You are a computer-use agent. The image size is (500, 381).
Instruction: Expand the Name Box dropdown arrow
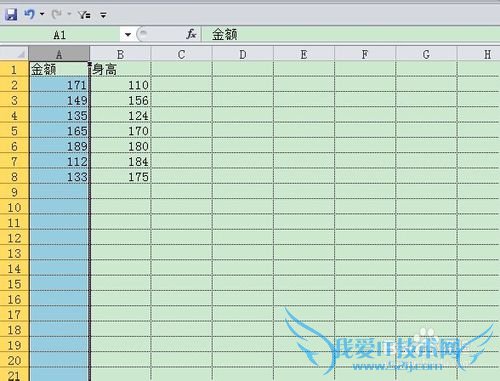coord(128,34)
